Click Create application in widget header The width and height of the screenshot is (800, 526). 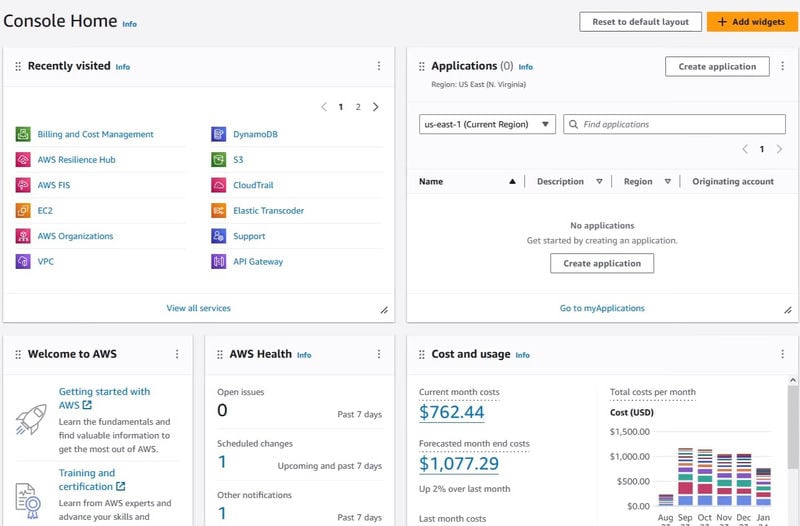[717, 66]
